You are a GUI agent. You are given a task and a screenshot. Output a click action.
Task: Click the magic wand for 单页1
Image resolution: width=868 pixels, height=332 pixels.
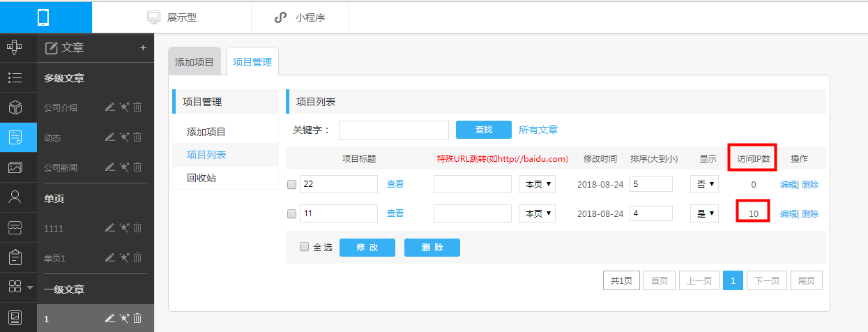[124, 257]
